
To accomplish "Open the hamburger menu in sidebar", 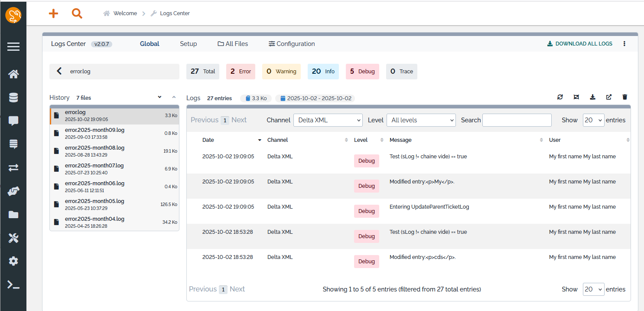I will point(13,47).
